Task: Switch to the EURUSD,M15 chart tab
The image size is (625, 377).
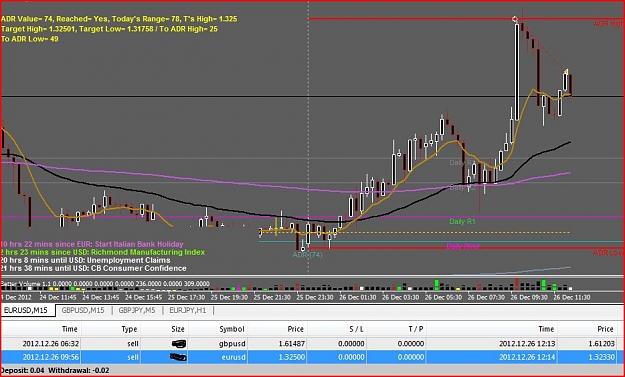Action: coord(27,310)
